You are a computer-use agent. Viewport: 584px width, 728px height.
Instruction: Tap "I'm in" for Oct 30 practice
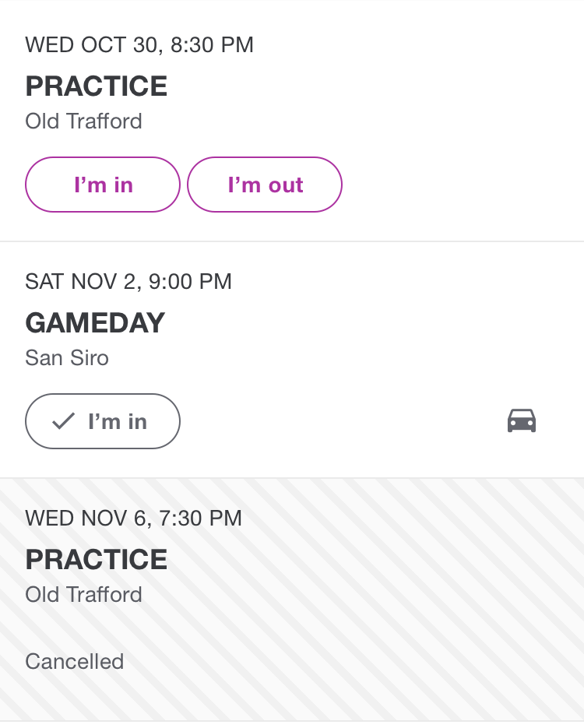103,185
